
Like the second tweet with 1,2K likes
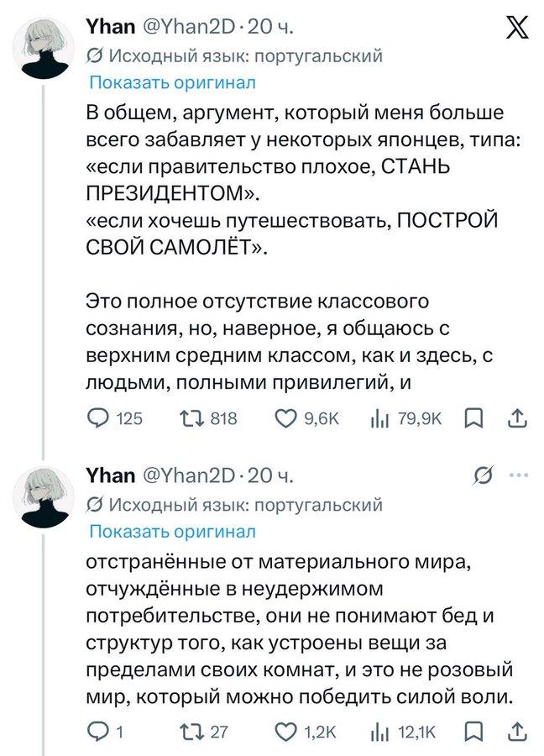(x=288, y=732)
